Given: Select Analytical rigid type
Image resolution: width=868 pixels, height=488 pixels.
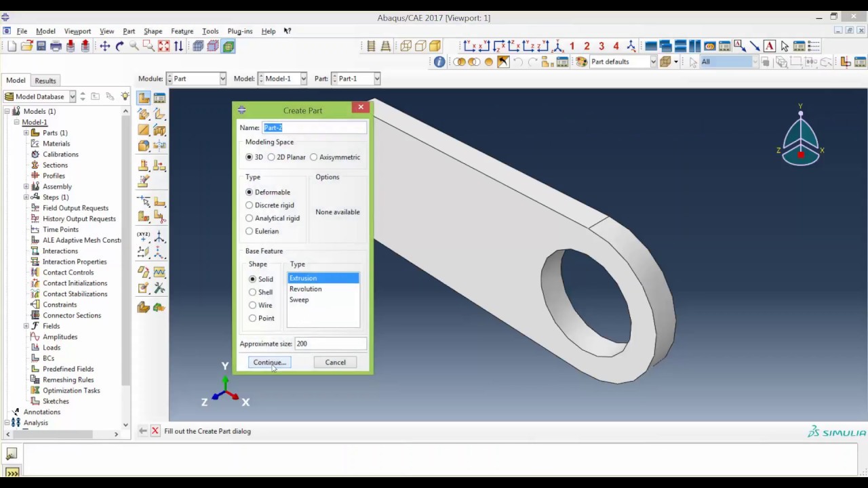Looking at the screenshot, I should (x=273, y=218).
